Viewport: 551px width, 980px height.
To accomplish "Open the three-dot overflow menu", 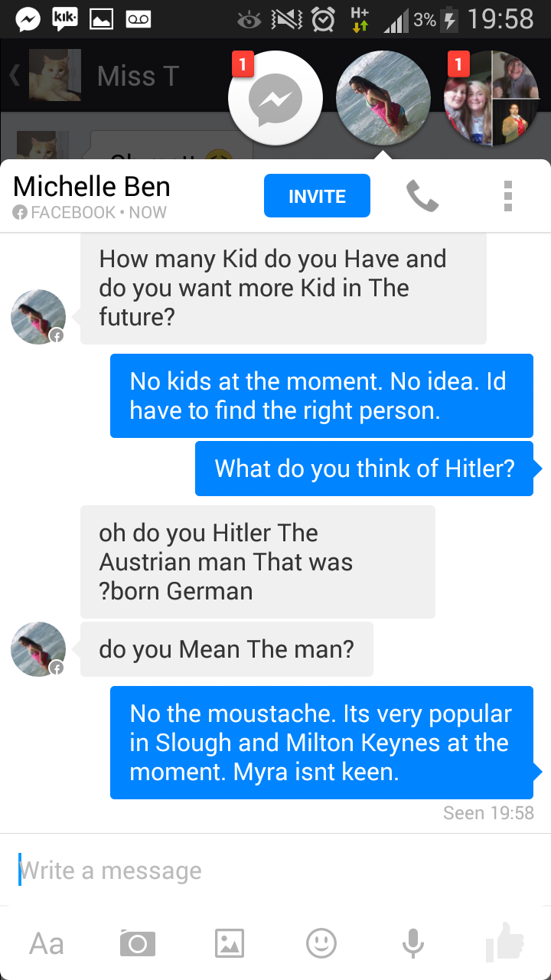I will [x=507, y=197].
